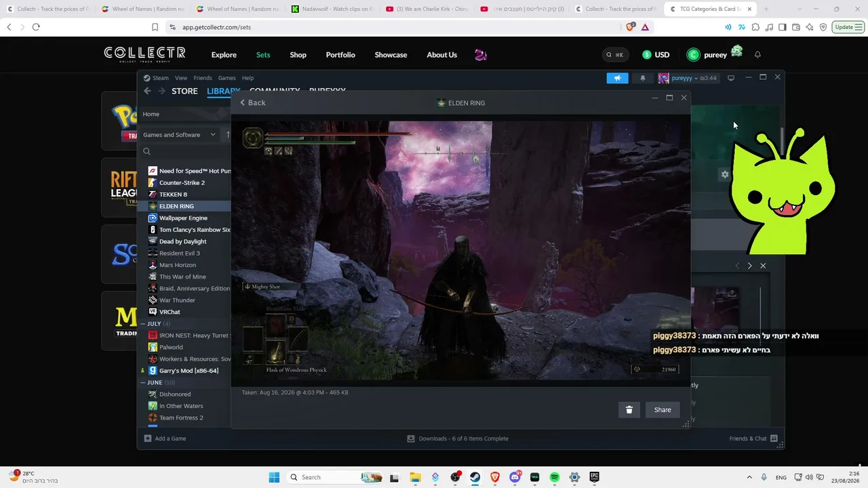The width and height of the screenshot is (868, 488).
Task: Open Portfolio in Collectr navigation
Action: 340,55
